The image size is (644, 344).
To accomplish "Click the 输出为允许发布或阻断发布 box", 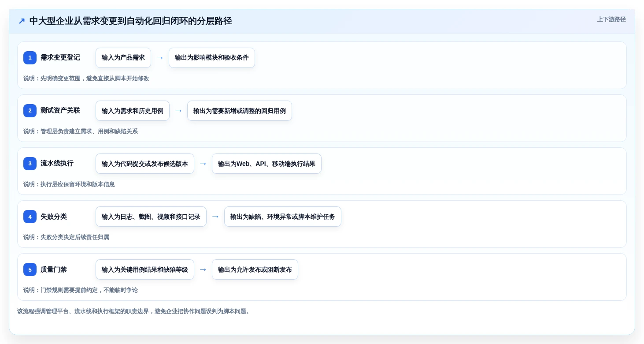I will pos(255,269).
